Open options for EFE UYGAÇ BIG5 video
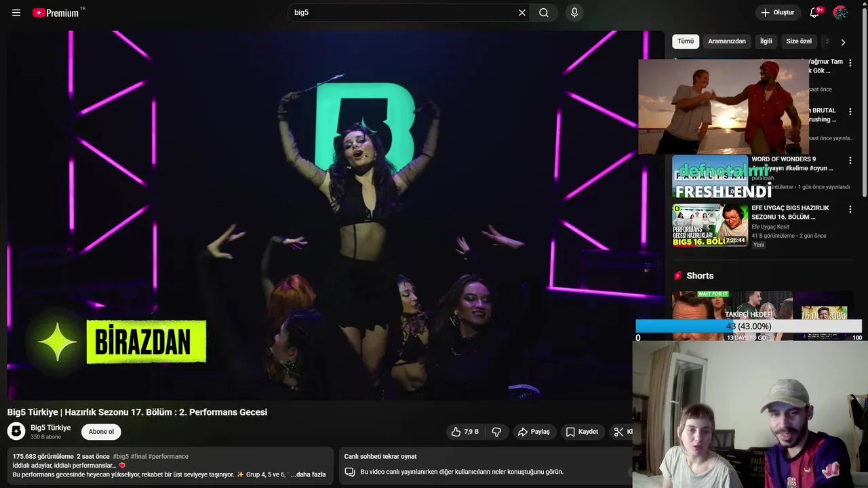868x488 pixels. 850,209
